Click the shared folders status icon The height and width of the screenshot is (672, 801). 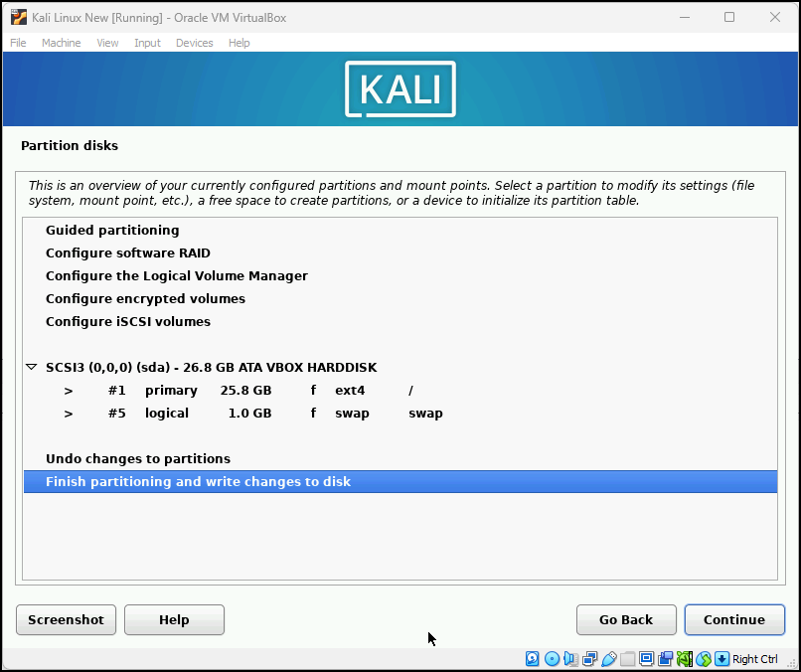click(627, 659)
